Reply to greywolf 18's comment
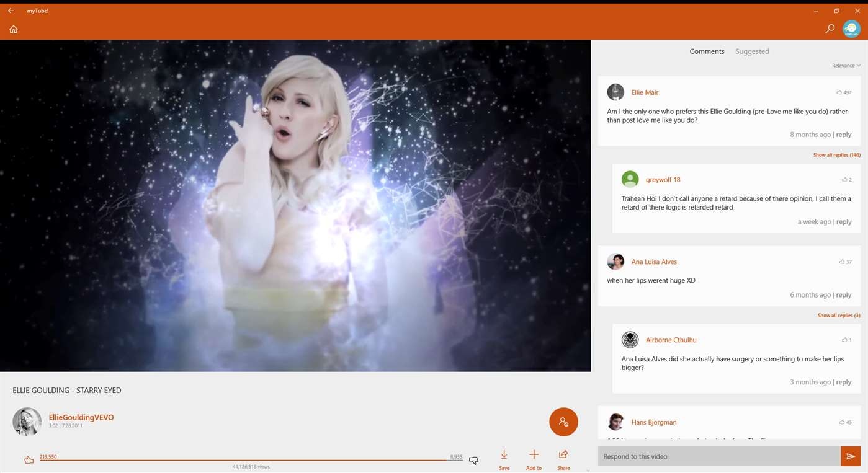 843,221
